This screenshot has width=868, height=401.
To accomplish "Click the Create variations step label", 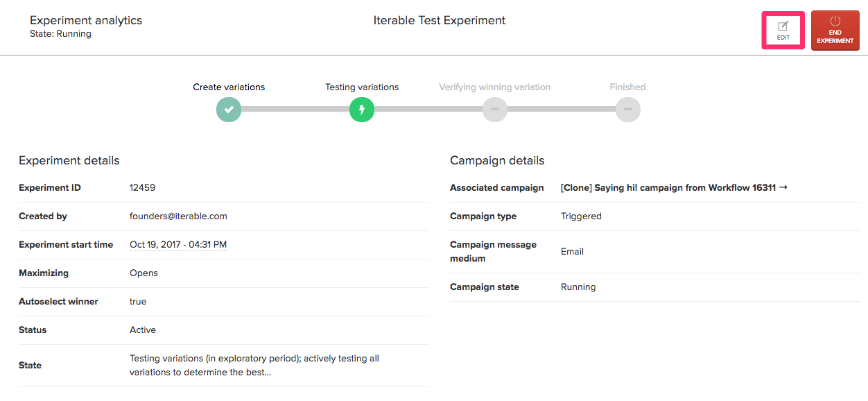I will point(229,87).
